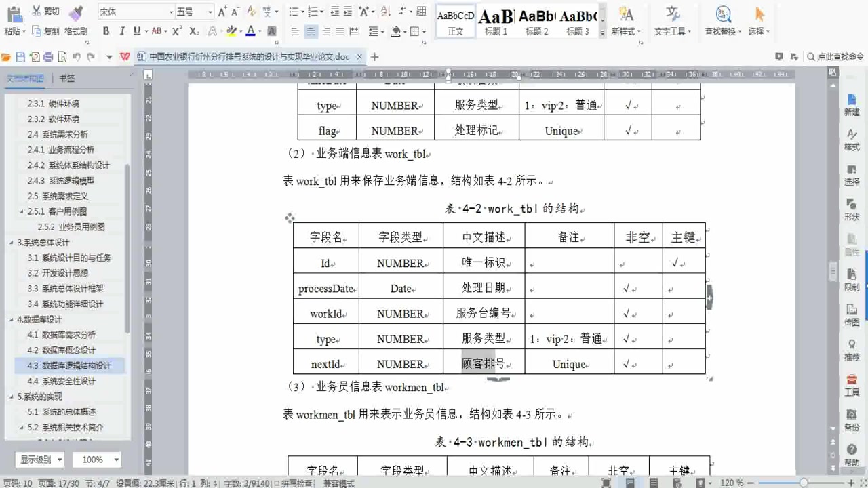Click the font color A swatch
The width and height of the screenshot is (868, 488).
[250, 31]
